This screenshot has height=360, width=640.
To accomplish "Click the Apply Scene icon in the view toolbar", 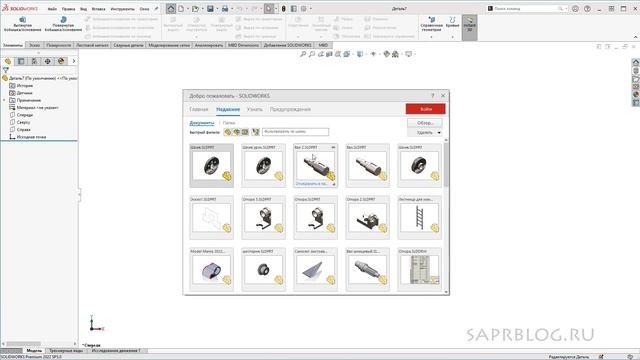I will click(x=395, y=54).
